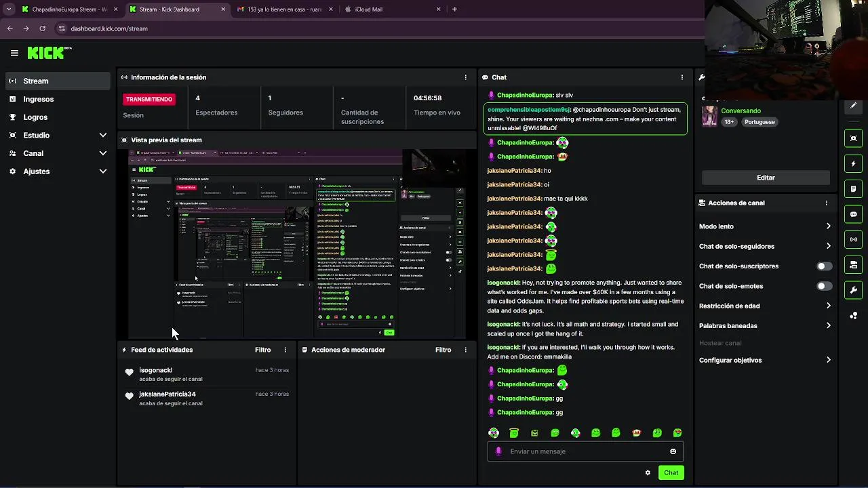Click the pencil edit icon in right toolbar
This screenshot has height=488, width=868.
[x=853, y=106]
